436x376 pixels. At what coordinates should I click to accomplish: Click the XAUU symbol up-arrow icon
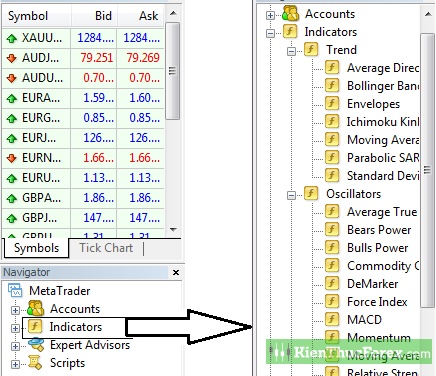pos(12,39)
